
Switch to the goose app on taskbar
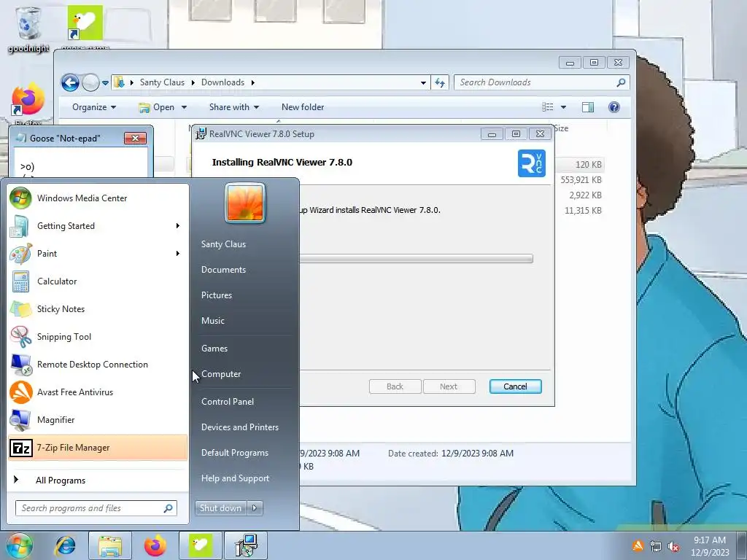point(200,545)
